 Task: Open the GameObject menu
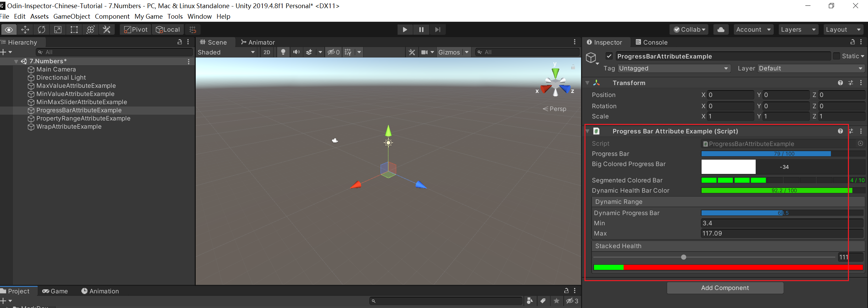click(x=71, y=16)
